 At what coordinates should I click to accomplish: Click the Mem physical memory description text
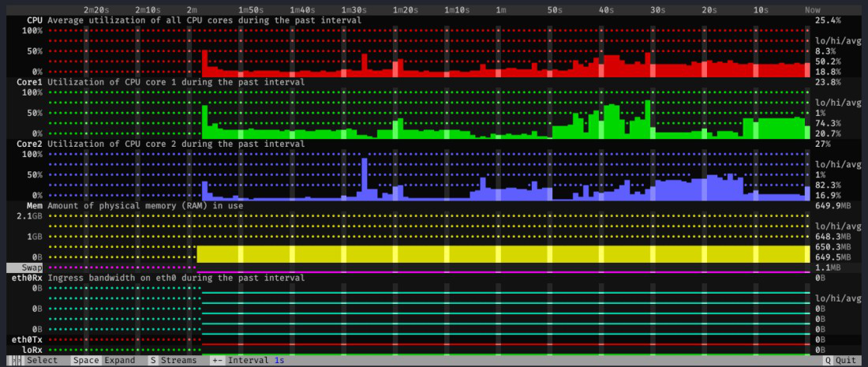click(x=146, y=206)
